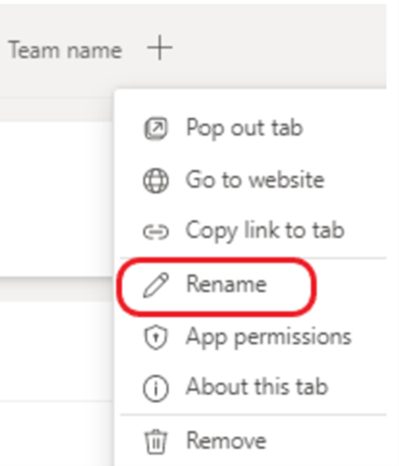The width and height of the screenshot is (399, 466).
Task: Click the pencil icon next to Rename
Action: (x=156, y=285)
